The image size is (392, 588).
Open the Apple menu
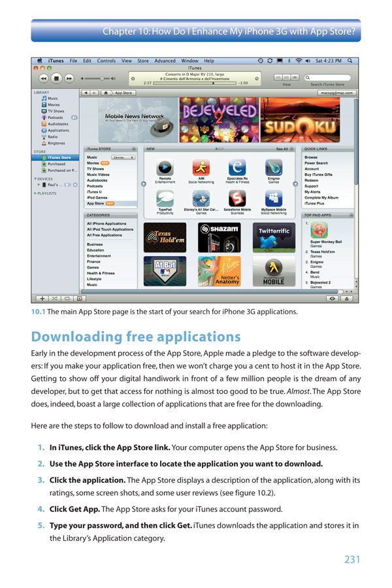pyautogui.click(x=39, y=61)
